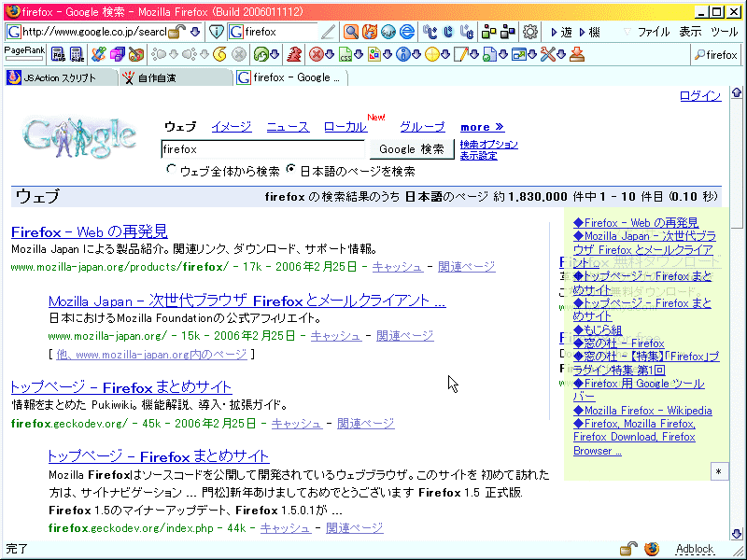Click the Google 検索 button
This screenshot has width=747, height=560.
tap(412, 149)
